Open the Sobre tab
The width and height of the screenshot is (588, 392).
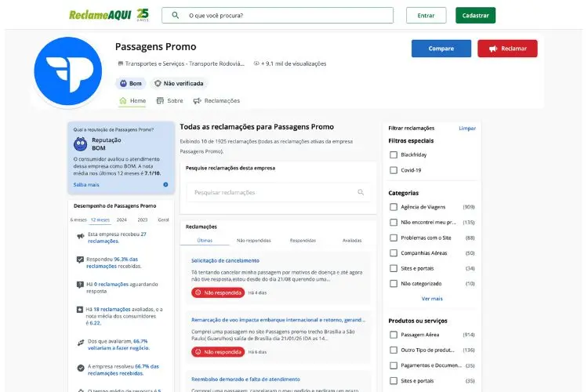click(x=169, y=100)
